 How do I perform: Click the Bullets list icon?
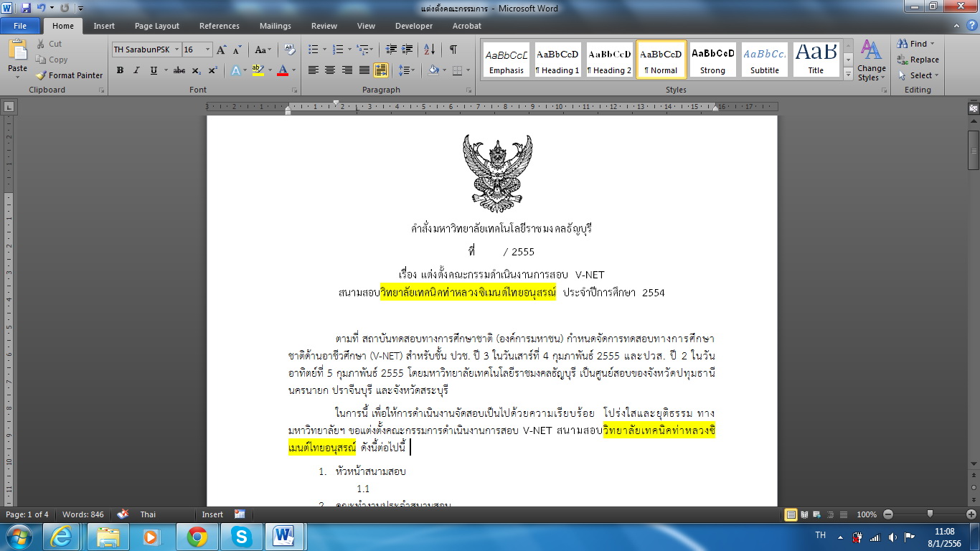pos(314,50)
